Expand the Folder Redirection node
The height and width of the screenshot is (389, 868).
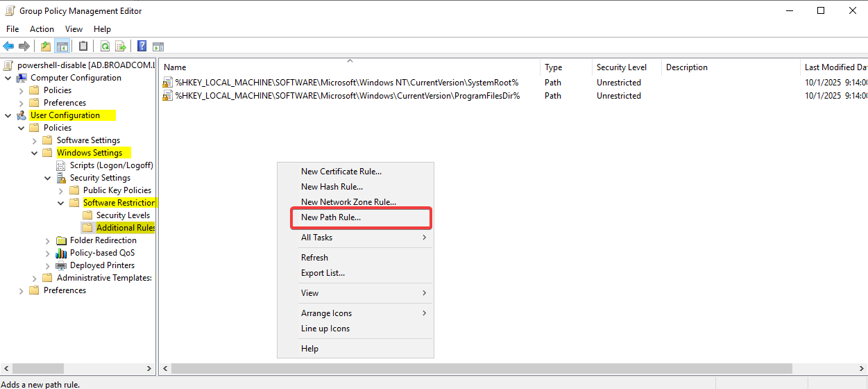pos(47,240)
